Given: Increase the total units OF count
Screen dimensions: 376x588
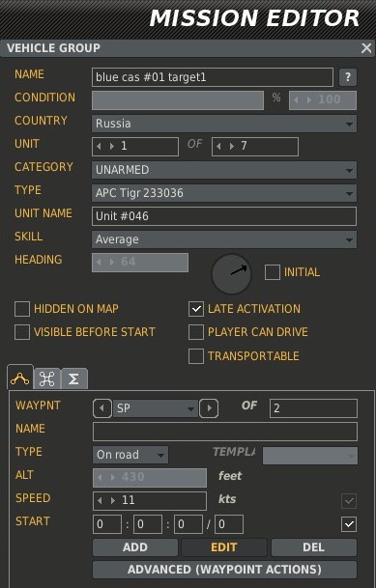Looking at the screenshot, I should (x=232, y=146).
